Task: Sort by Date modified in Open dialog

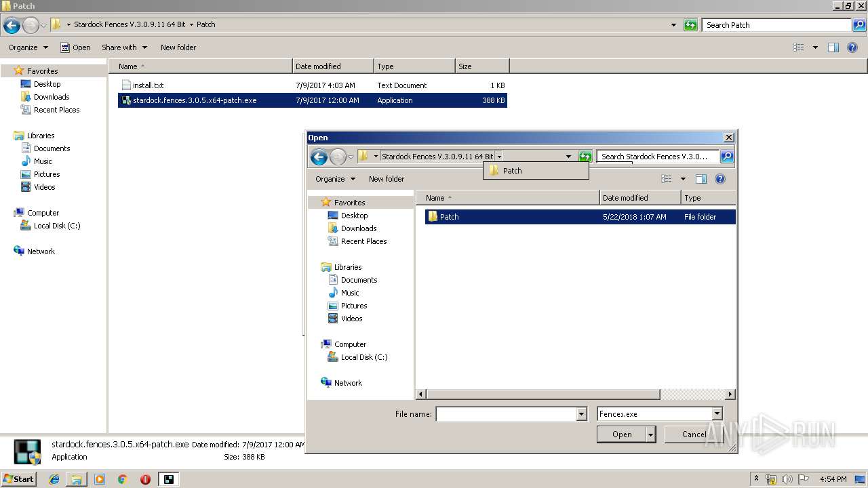Action: click(640, 198)
